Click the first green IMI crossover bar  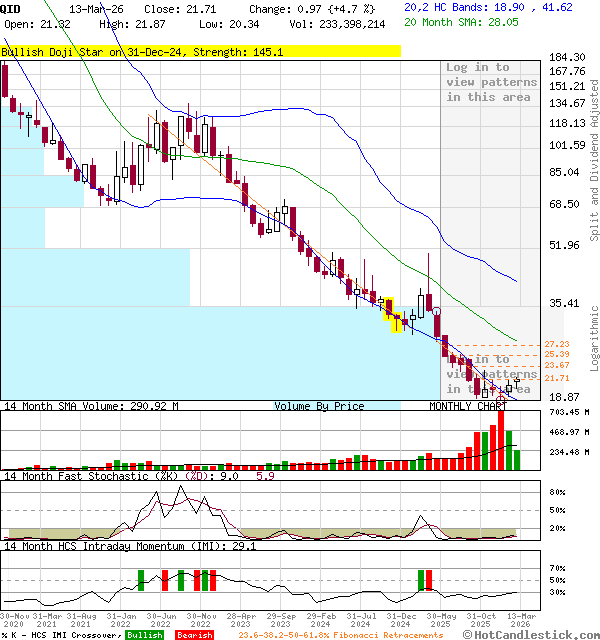click(x=140, y=579)
